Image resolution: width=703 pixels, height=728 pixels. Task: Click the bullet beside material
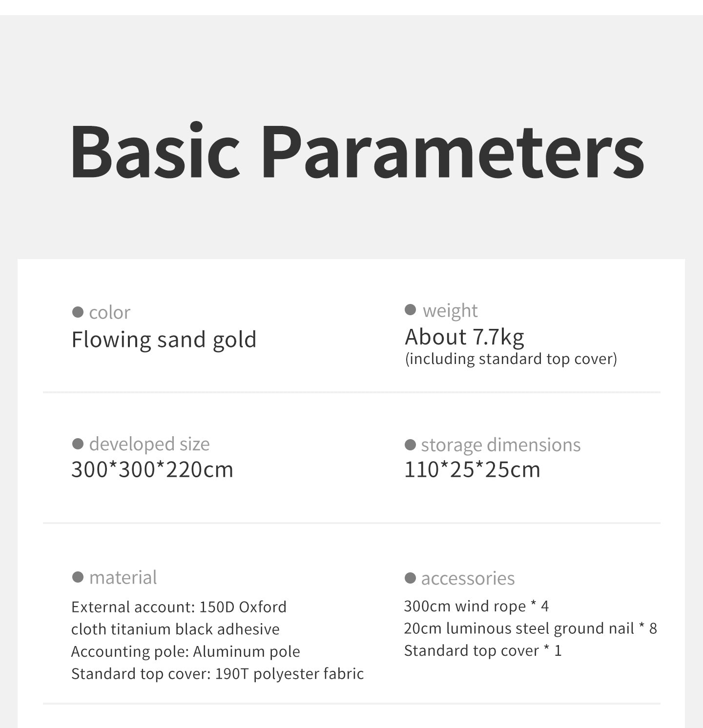[x=78, y=577]
